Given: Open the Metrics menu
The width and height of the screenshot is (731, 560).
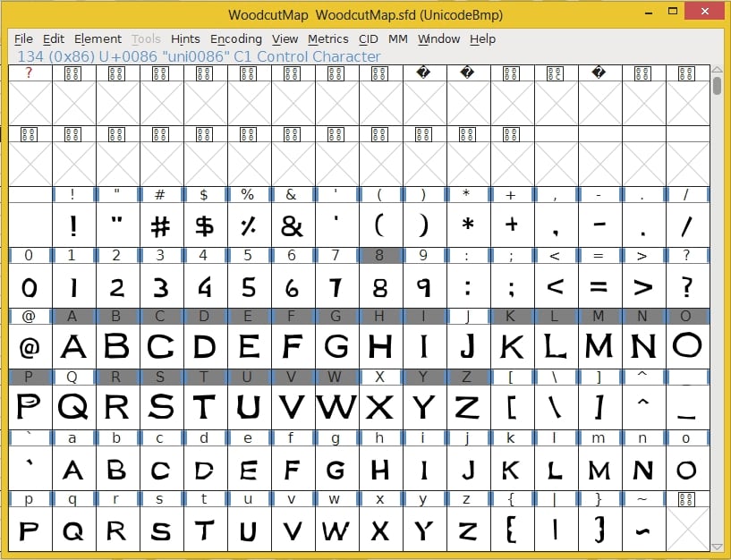Looking at the screenshot, I should (x=327, y=39).
